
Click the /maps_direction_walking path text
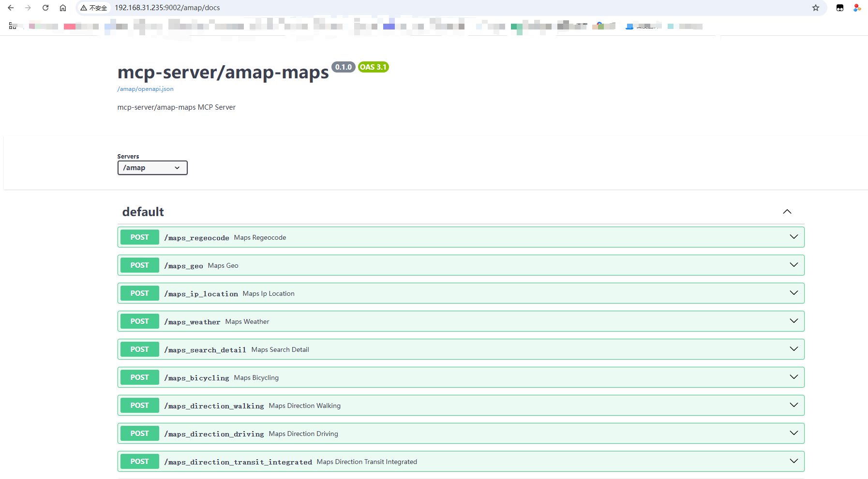coord(214,406)
